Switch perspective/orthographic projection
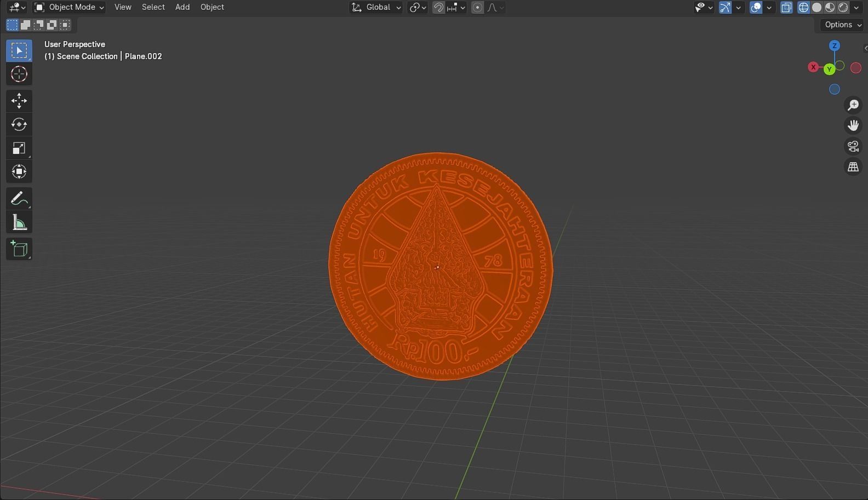This screenshot has height=500, width=868. click(853, 167)
